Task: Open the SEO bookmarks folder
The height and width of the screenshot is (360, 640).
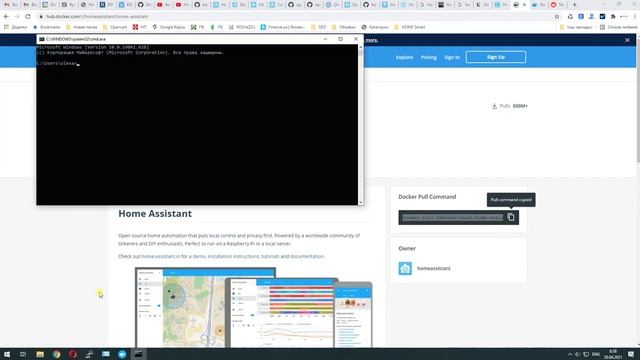Action: [x=318, y=27]
